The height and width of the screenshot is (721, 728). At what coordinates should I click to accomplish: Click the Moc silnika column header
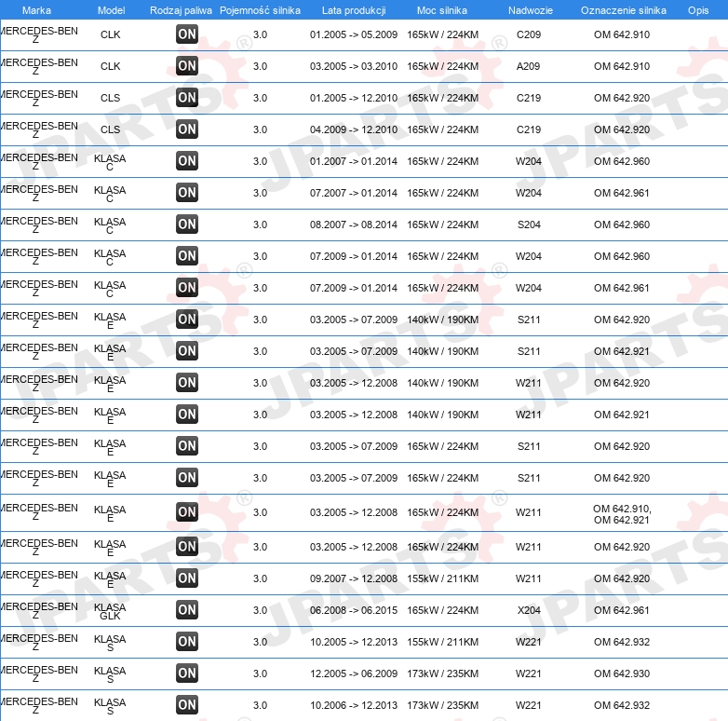(x=442, y=10)
